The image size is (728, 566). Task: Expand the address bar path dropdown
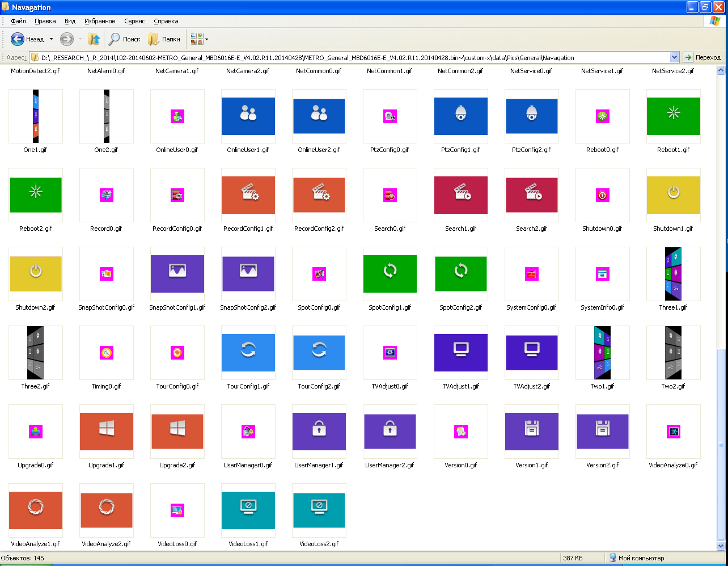pyautogui.click(x=675, y=57)
